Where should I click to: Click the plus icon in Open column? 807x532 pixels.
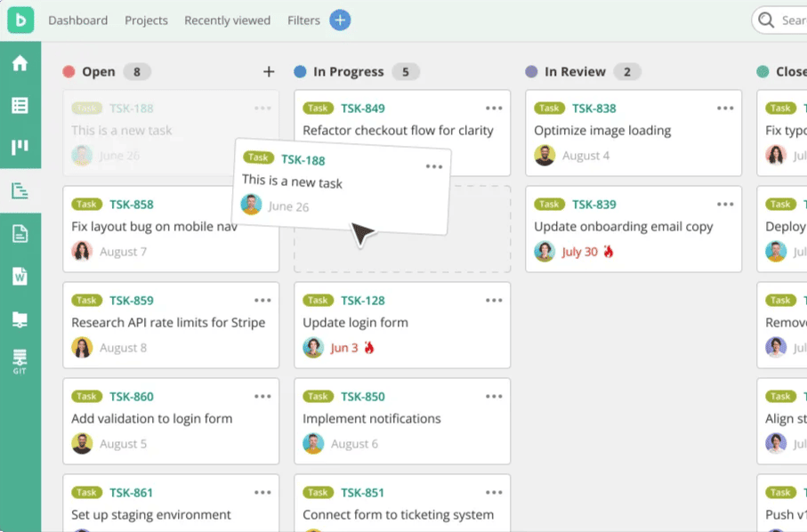tap(269, 72)
